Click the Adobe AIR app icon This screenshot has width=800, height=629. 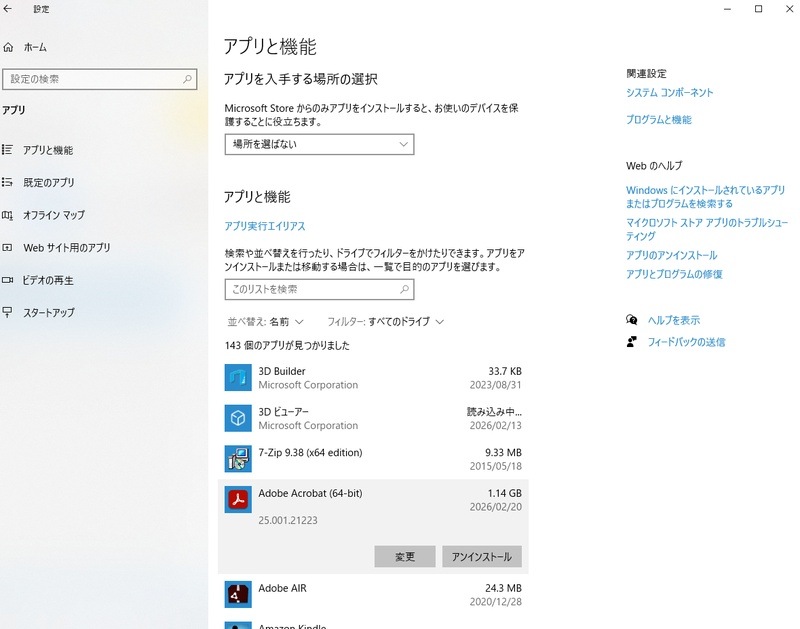coord(237,594)
